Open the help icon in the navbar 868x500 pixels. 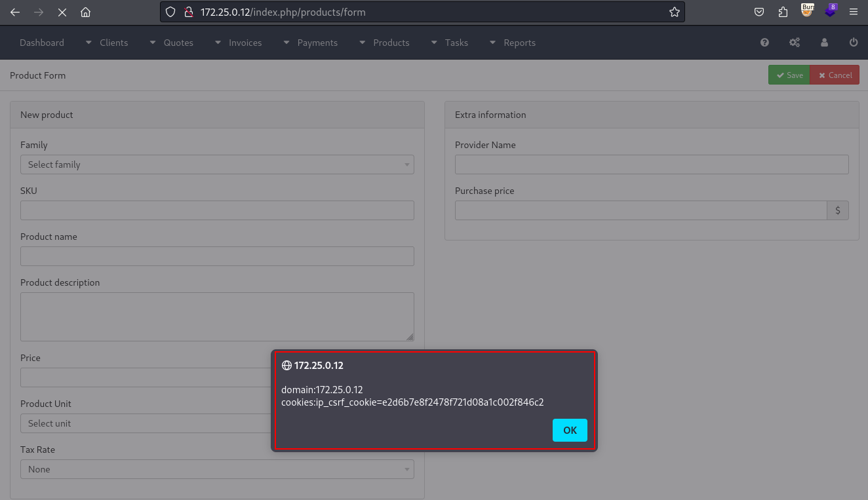764,42
